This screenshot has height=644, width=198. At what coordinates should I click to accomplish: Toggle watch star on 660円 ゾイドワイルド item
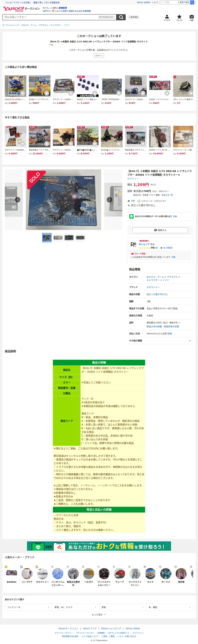[167, 93]
